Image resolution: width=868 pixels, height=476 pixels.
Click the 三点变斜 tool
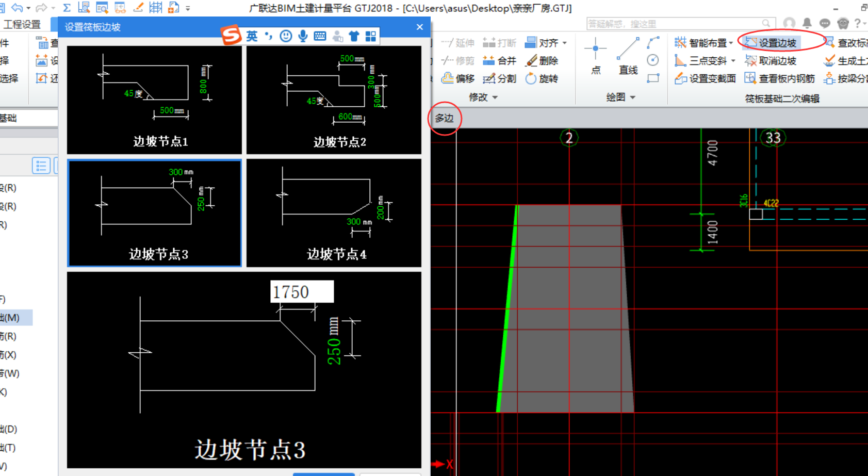coord(700,61)
